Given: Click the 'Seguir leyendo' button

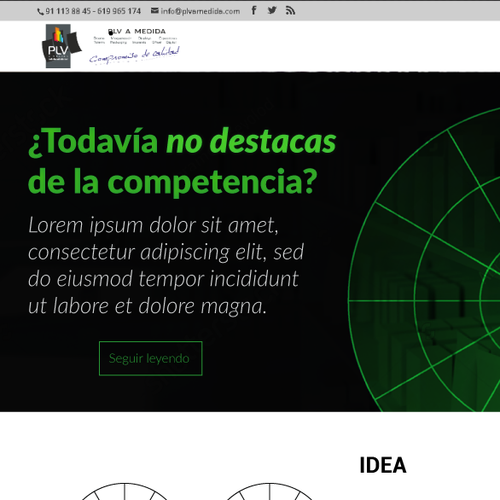Looking at the screenshot, I should (x=151, y=358).
